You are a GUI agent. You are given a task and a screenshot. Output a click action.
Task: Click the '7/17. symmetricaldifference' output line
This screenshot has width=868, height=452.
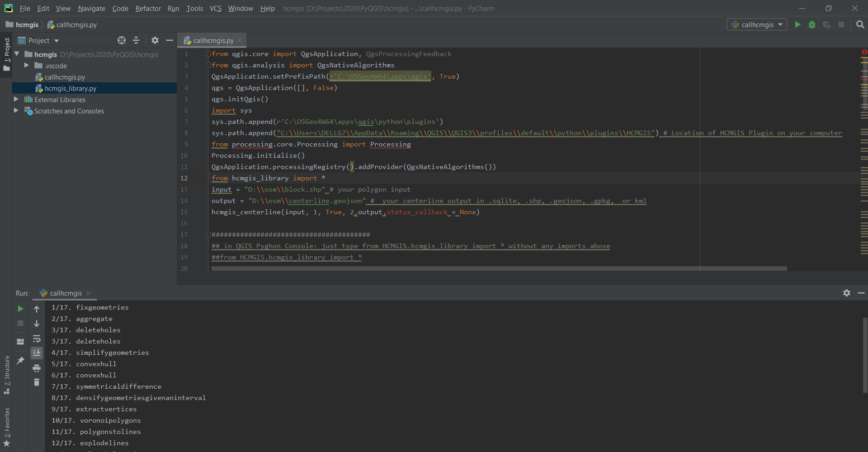pyautogui.click(x=106, y=386)
